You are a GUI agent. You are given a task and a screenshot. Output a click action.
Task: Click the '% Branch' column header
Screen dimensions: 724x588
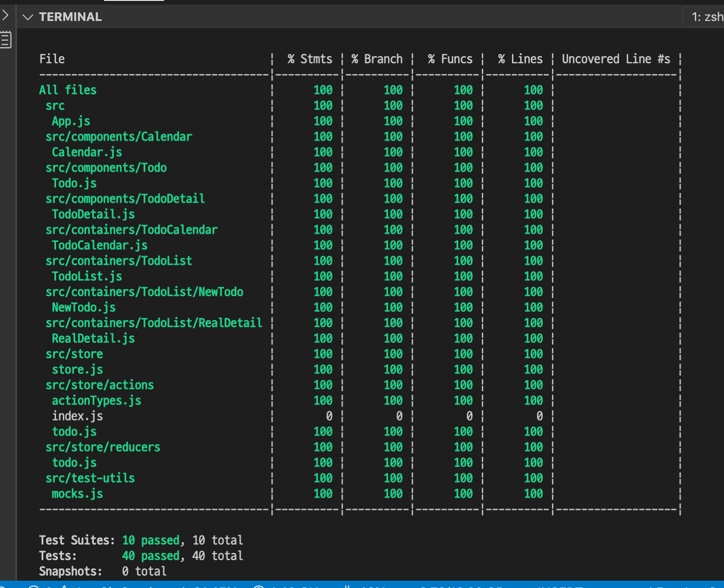click(x=377, y=59)
